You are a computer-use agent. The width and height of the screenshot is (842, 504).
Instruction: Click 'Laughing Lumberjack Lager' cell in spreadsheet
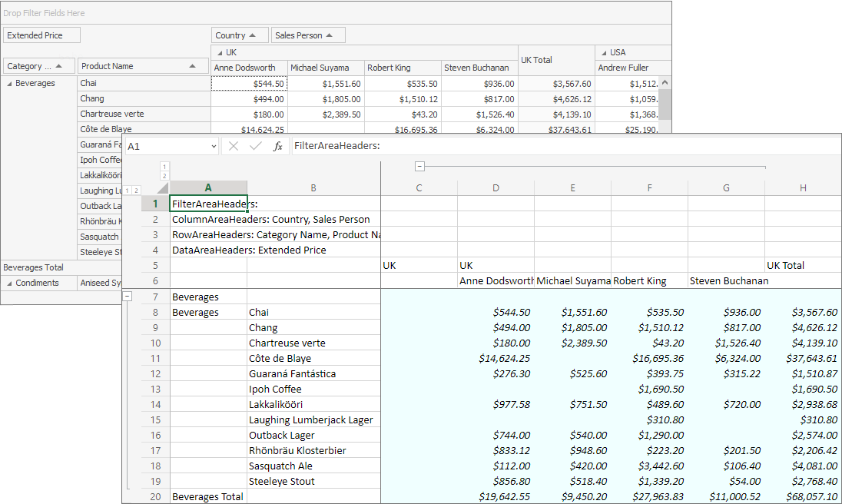tap(313, 419)
